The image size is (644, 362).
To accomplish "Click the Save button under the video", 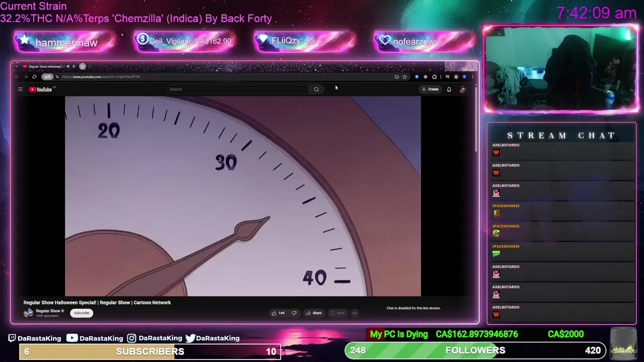I will 338,313.
